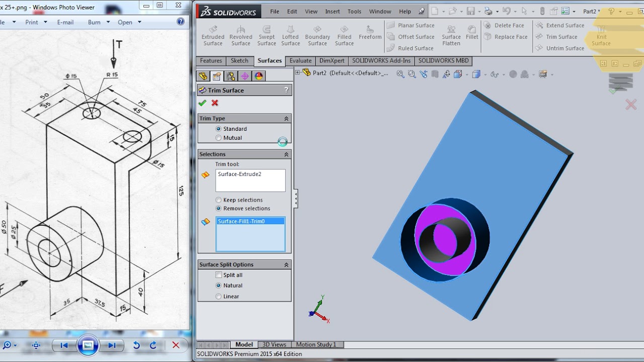Click the Trim tool box with Surface-Extrude2
The width and height of the screenshot is (644, 362).
(251, 180)
